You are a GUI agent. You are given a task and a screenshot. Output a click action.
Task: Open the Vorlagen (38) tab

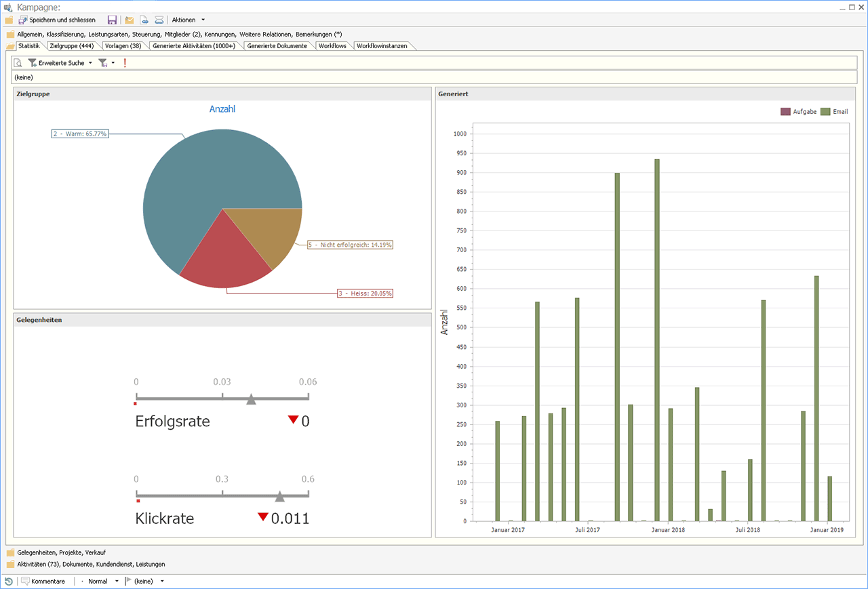coord(123,45)
